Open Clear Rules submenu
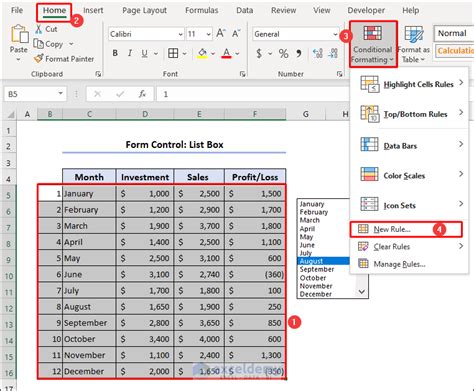Image resolution: width=474 pixels, height=391 pixels. tap(409, 247)
